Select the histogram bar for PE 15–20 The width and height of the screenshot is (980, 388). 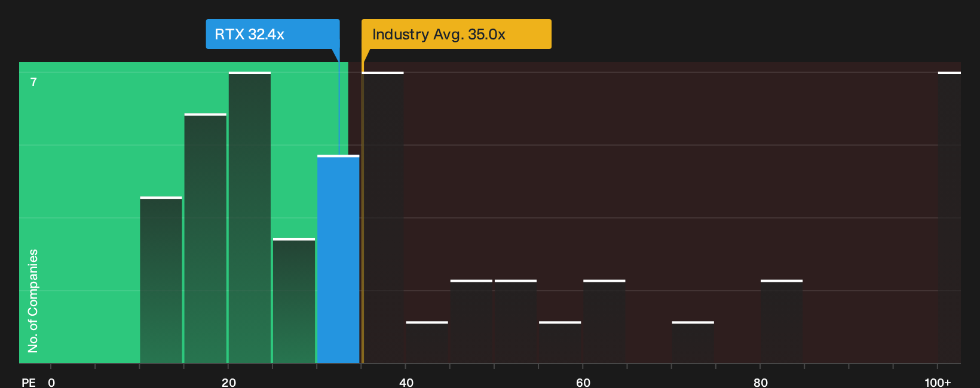tap(206, 238)
